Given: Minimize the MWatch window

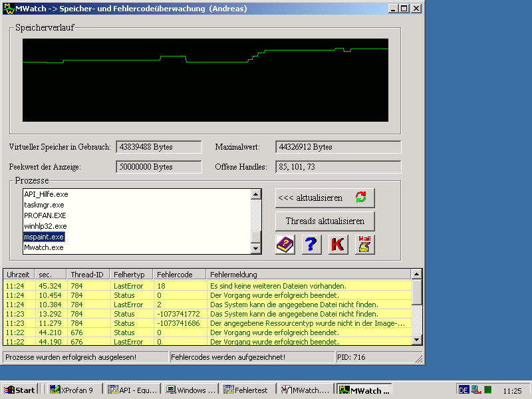Looking at the screenshot, I should pos(393,9).
